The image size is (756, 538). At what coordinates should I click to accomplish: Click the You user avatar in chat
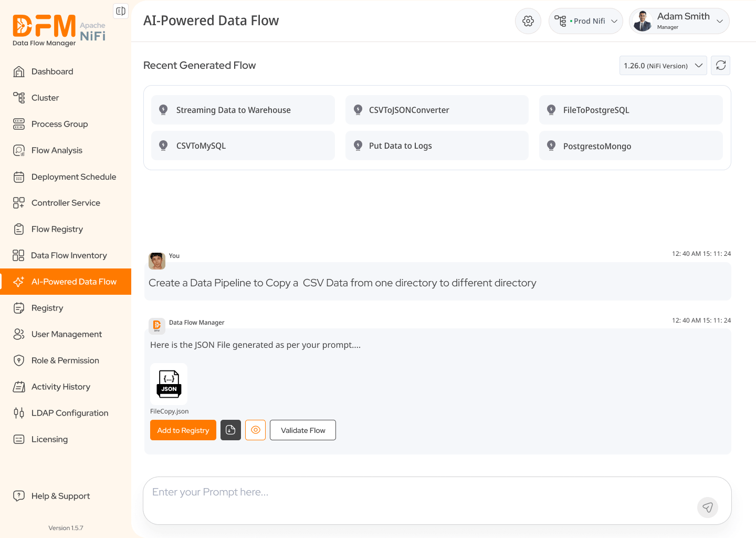(157, 261)
